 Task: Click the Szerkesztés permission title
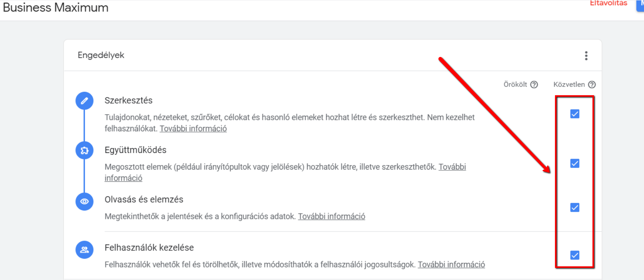click(128, 101)
